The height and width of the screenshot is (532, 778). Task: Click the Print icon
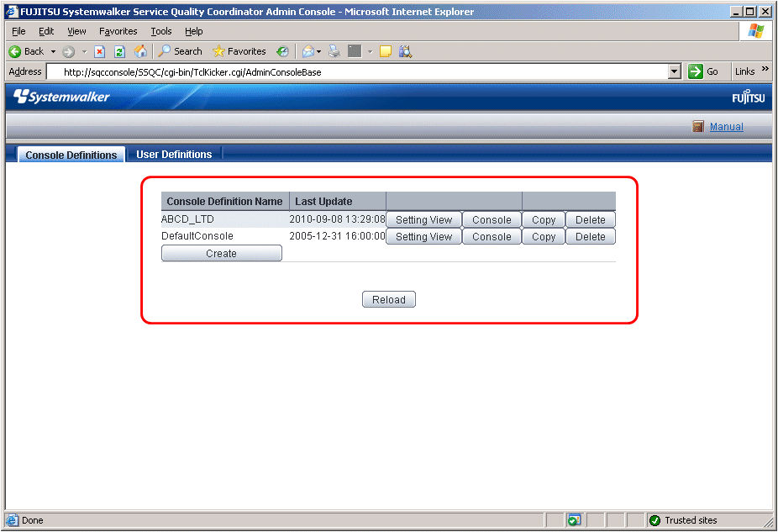(x=334, y=51)
